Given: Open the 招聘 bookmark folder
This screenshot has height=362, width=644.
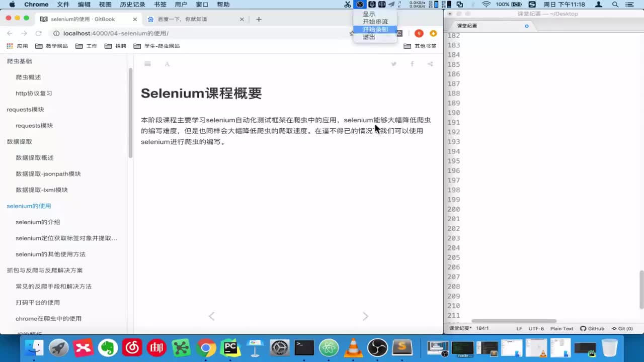Looking at the screenshot, I should point(115,46).
